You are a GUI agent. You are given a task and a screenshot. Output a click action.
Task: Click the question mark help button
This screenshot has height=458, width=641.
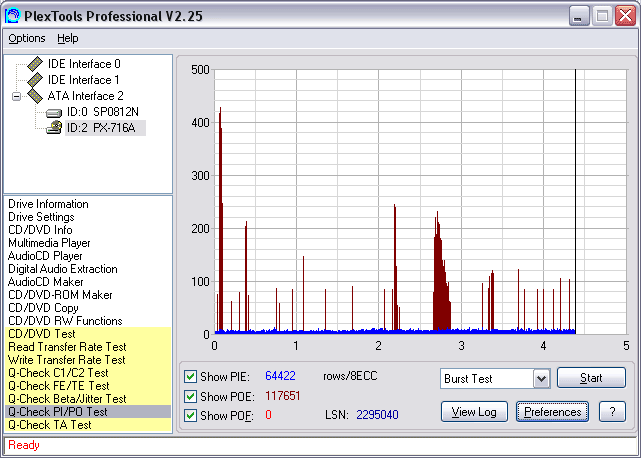(x=612, y=411)
